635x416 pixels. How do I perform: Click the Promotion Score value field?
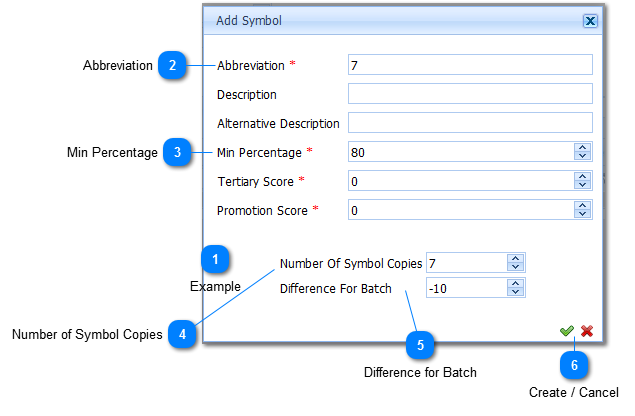[460, 210]
